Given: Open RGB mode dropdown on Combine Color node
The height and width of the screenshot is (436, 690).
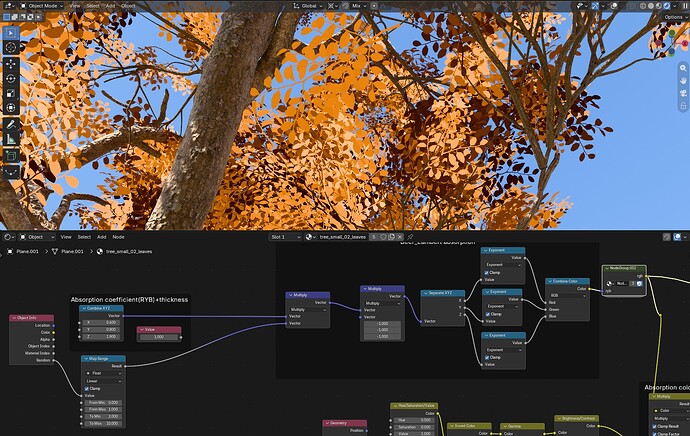Looking at the screenshot, I should coord(567,295).
